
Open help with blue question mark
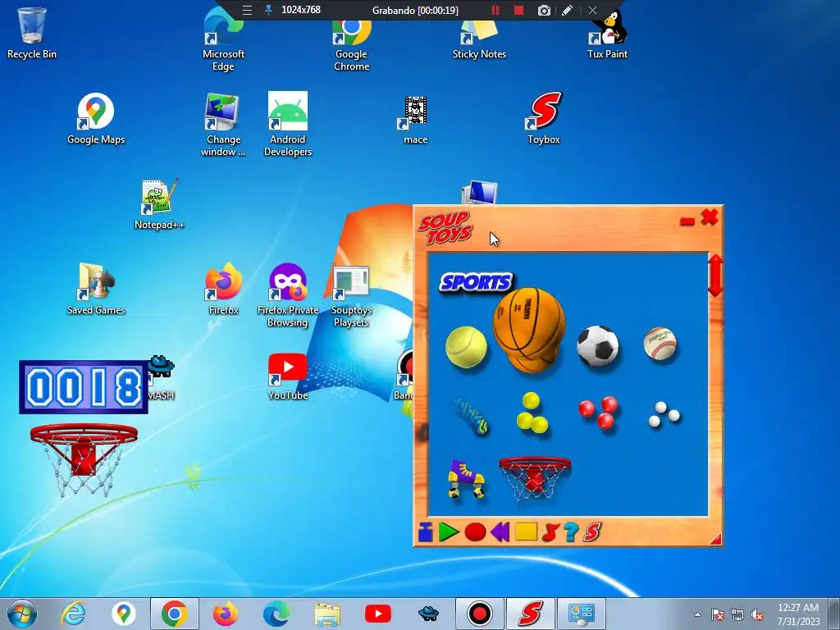coord(572,532)
